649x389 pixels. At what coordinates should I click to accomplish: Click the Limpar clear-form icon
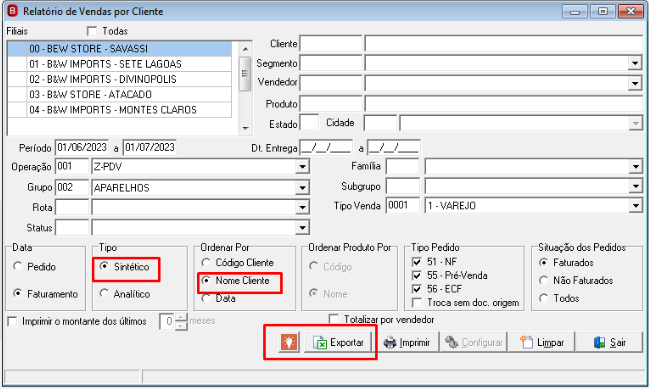[x=526, y=343]
